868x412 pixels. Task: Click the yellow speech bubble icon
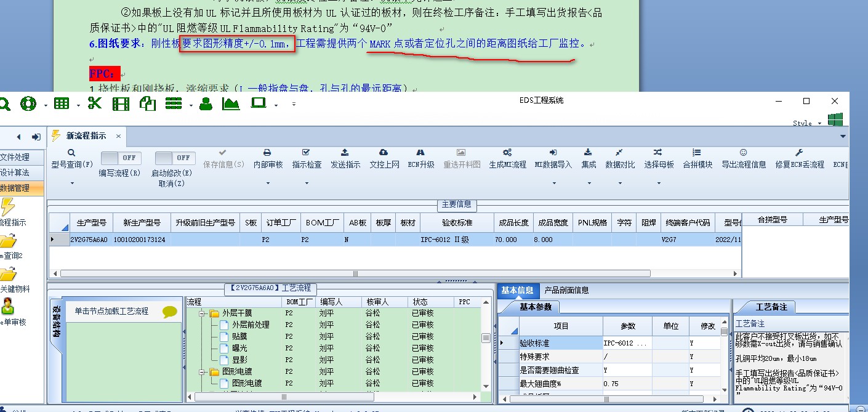coord(170,312)
